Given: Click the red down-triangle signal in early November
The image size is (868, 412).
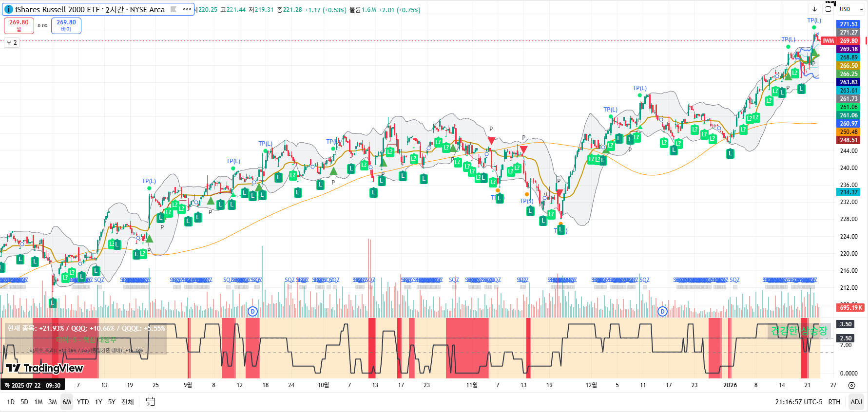Looking at the screenshot, I should click(491, 141).
